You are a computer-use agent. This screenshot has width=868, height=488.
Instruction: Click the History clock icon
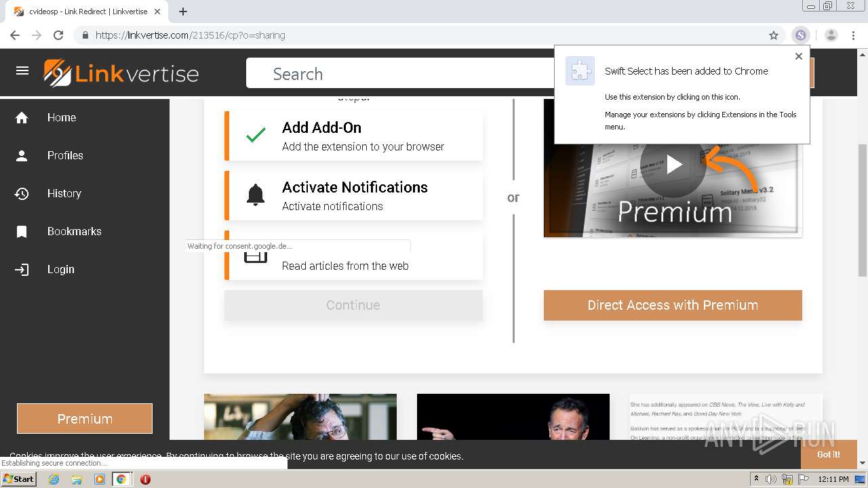pyautogui.click(x=22, y=194)
